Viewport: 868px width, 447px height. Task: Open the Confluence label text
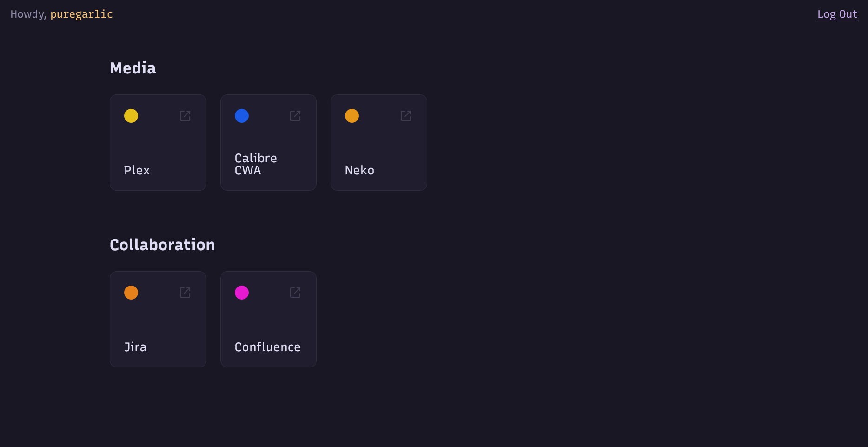click(267, 347)
